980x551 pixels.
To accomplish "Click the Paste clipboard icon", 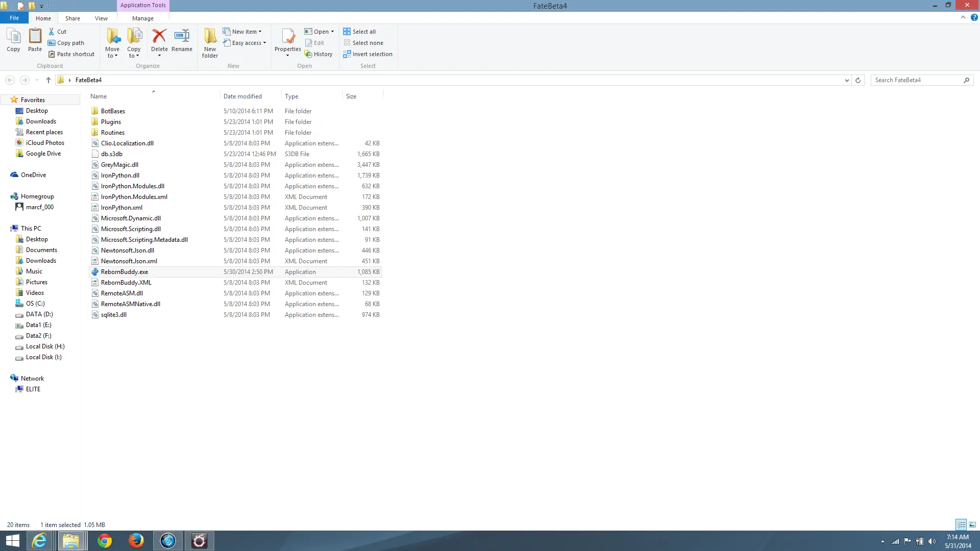I will [x=35, y=37].
